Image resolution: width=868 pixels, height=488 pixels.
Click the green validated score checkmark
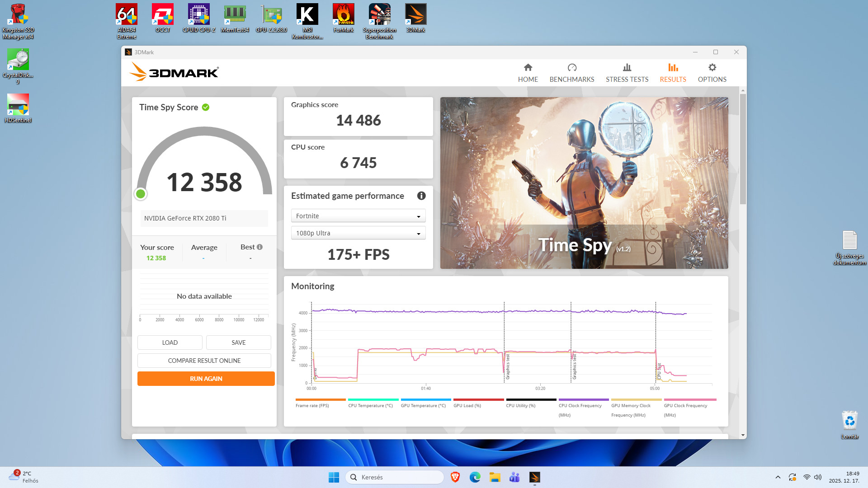tap(206, 107)
